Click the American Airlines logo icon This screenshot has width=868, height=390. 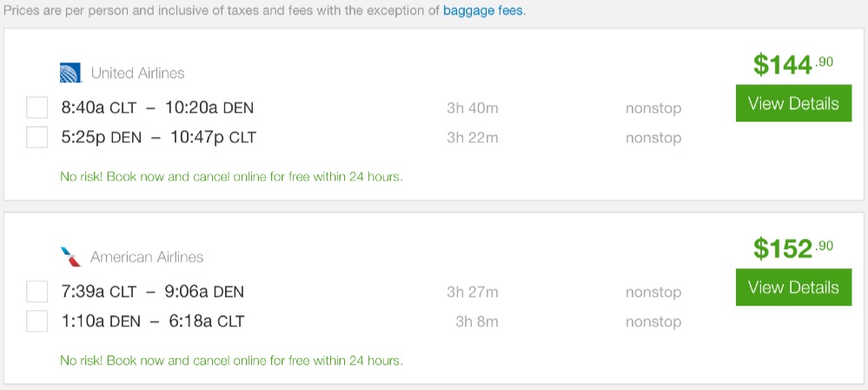pos(70,257)
